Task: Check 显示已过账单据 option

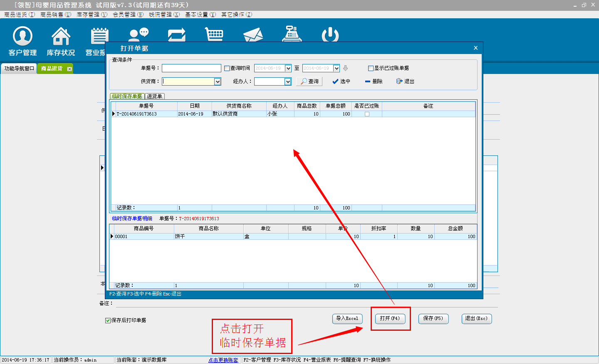Action: pos(371,69)
